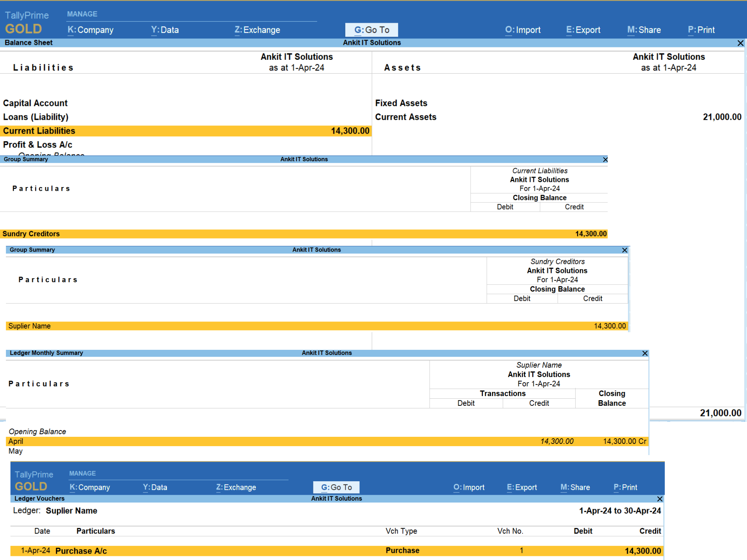
Task: Click Suplier Name ledger field
Action: 71,511
